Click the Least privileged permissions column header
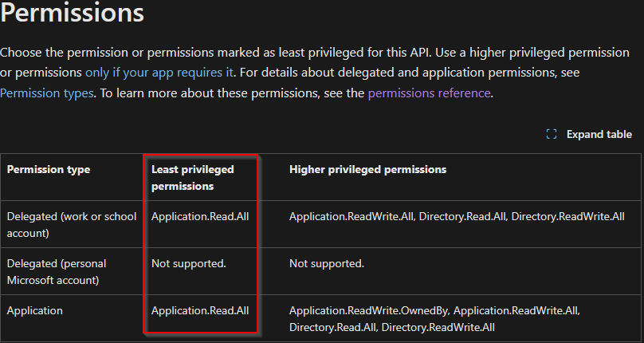The height and width of the screenshot is (343, 644). pyautogui.click(x=192, y=177)
